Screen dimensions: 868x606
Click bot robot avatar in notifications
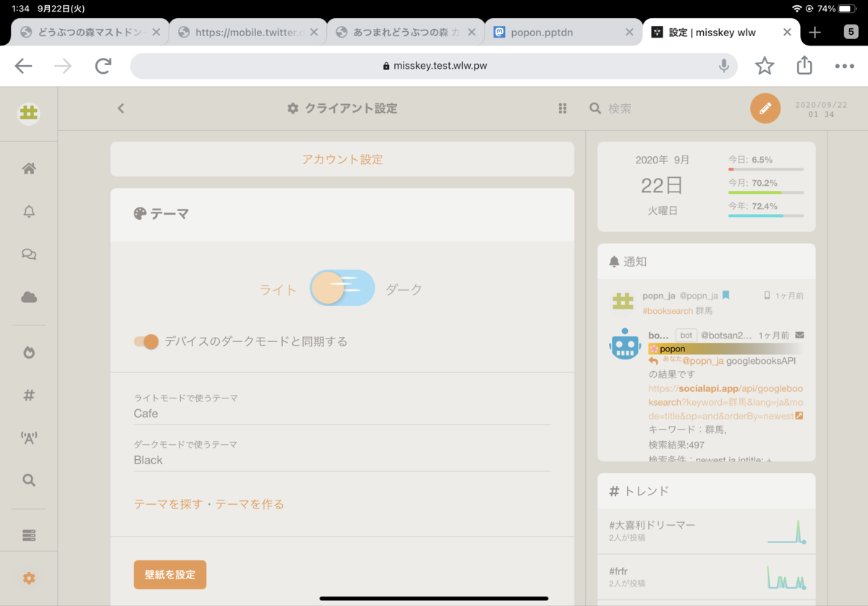625,343
